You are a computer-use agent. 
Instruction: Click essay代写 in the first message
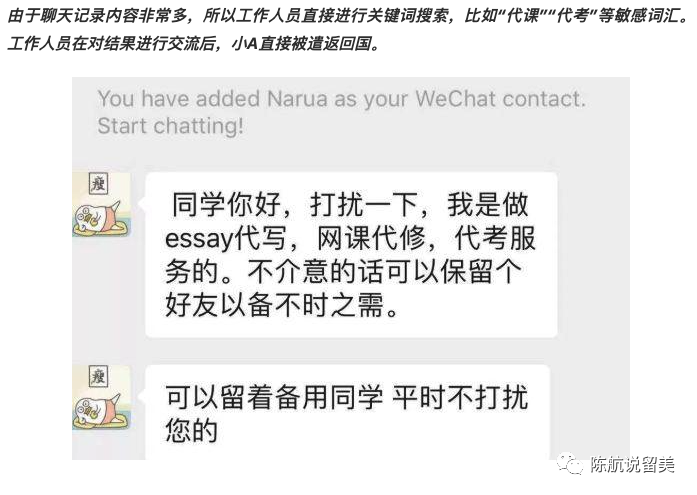pyautogui.click(x=225, y=239)
